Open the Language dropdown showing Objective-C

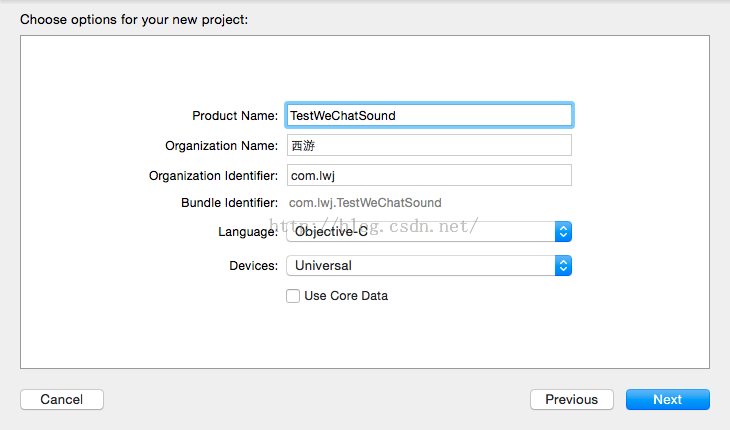(420, 232)
